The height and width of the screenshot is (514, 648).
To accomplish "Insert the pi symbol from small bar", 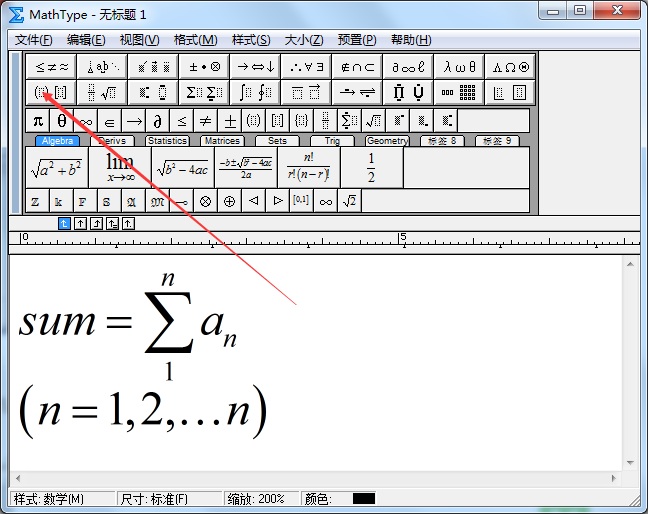I will pyautogui.click(x=38, y=121).
